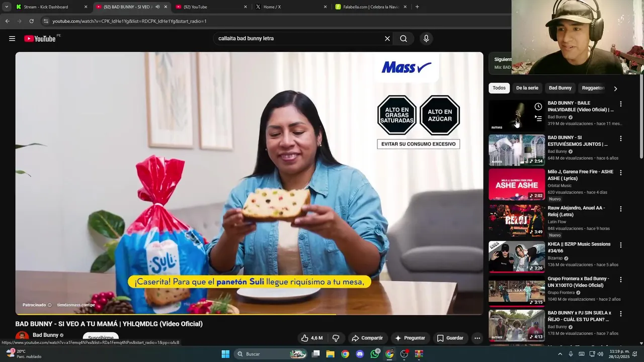Open Discord from the taskbar
644x362 pixels.
point(360,354)
